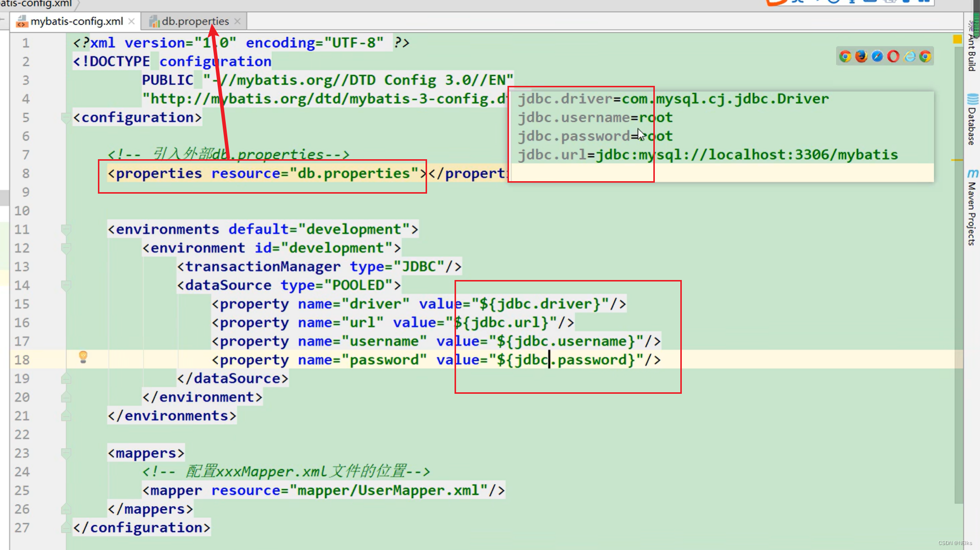Viewport: 980px width, 550px height.
Task: Select the mybatis-config.xml editor tab
Action: (x=76, y=21)
